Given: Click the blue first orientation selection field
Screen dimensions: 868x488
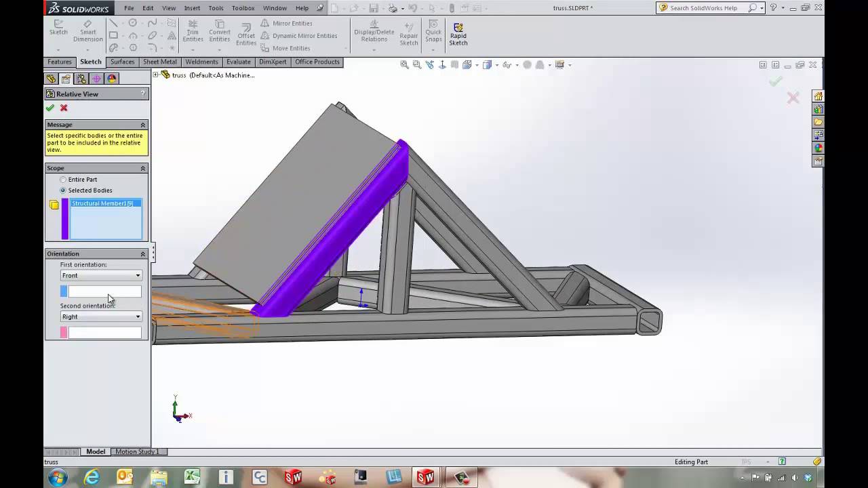Looking at the screenshot, I should (104, 291).
